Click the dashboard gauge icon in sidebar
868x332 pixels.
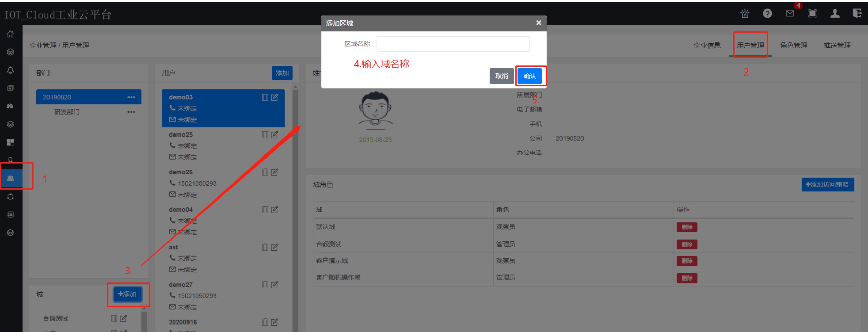click(11, 106)
